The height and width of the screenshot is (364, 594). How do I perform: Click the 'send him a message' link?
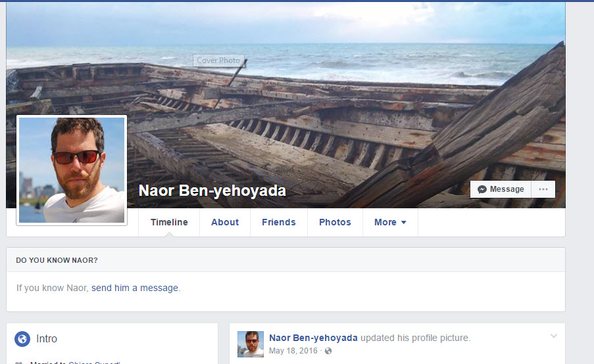pyautogui.click(x=135, y=288)
